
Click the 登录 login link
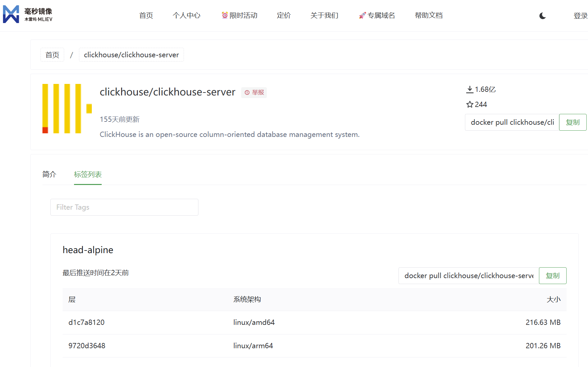tap(580, 16)
